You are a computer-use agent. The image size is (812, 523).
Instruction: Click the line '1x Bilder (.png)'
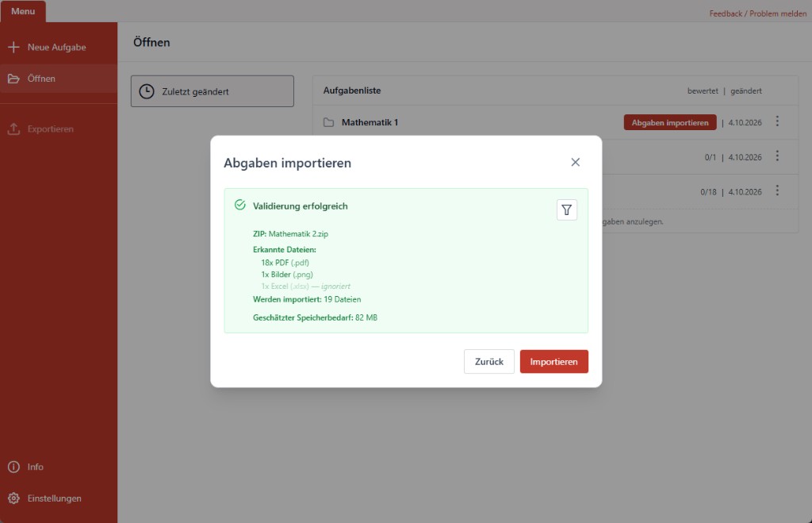click(287, 275)
